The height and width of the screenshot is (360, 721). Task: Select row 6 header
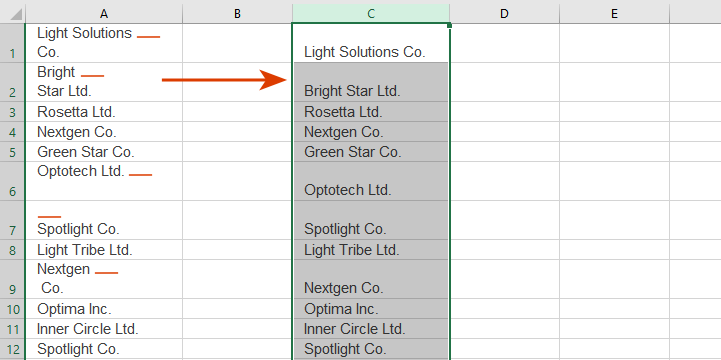pyautogui.click(x=12, y=181)
